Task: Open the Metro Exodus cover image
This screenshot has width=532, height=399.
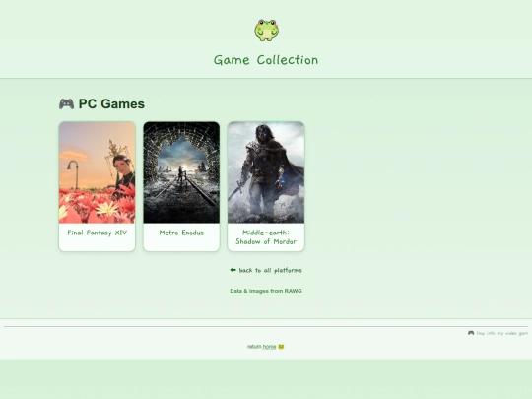Action: [x=181, y=172]
